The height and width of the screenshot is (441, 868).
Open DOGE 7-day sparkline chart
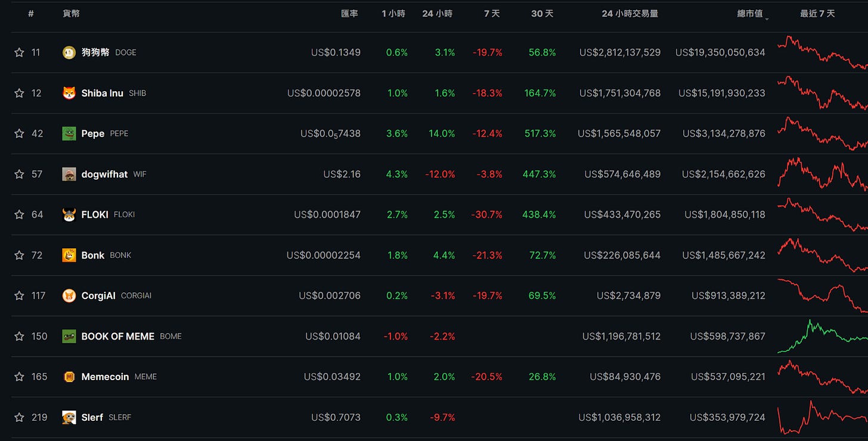click(x=823, y=53)
